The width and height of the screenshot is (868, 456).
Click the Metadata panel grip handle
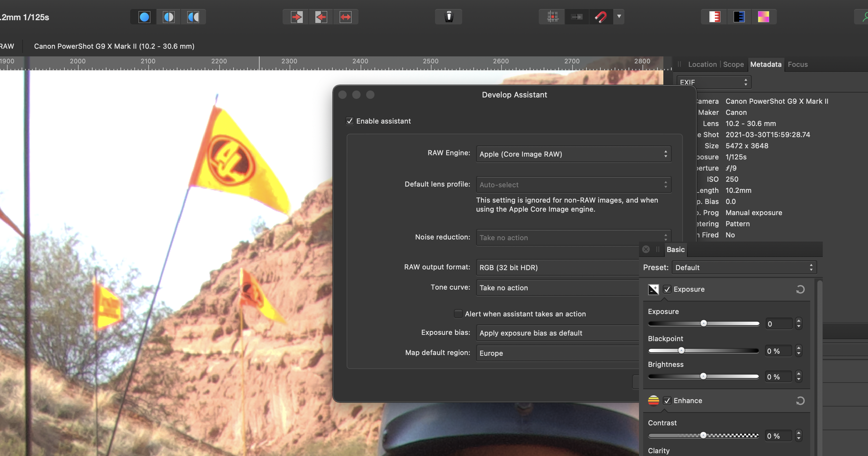click(x=679, y=64)
